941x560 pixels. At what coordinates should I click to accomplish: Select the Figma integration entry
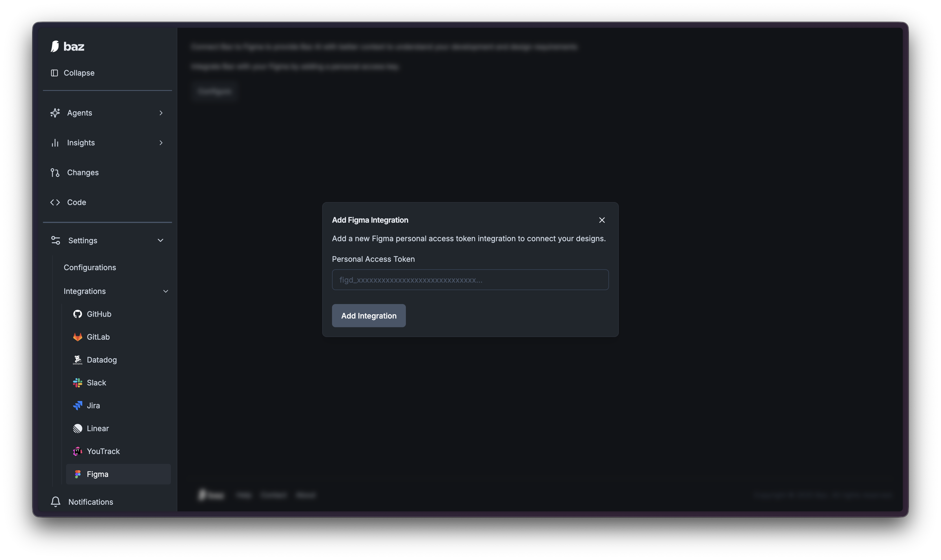tap(118, 474)
